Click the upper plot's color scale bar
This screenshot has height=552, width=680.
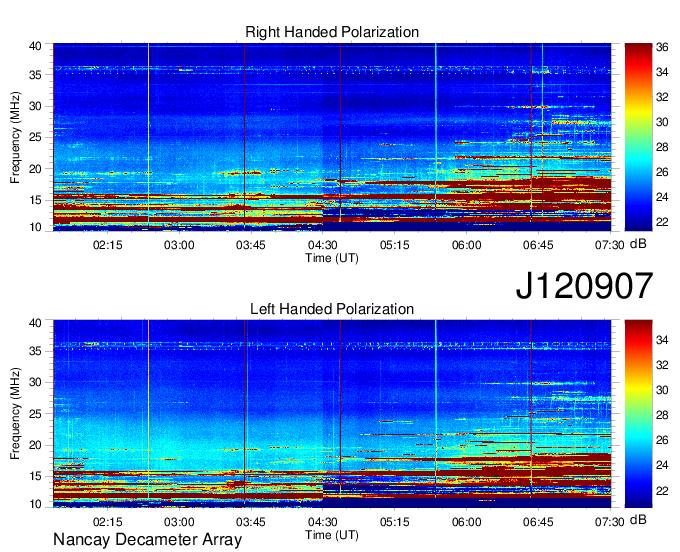point(638,137)
